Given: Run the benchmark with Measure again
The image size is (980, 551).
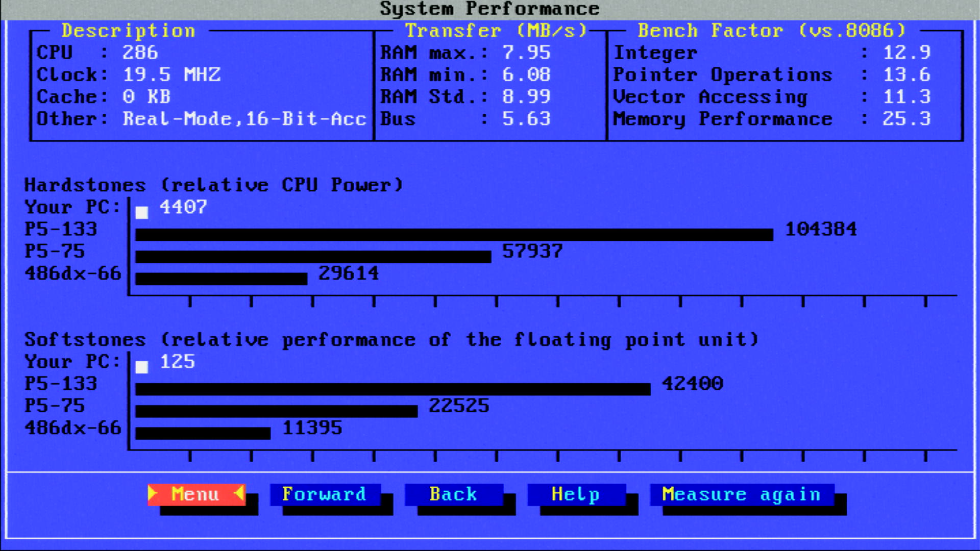Looking at the screenshot, I should click(x=742, y=494).
